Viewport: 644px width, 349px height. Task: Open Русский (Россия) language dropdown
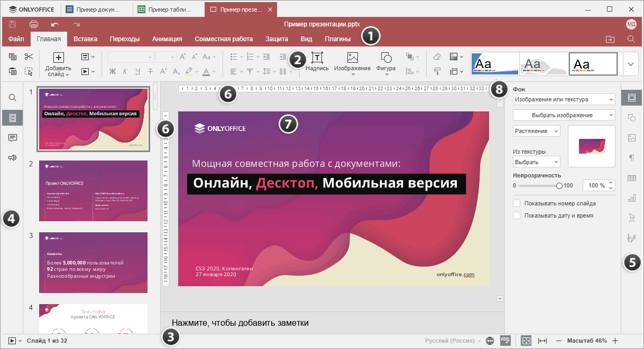(x=453, y=341)
